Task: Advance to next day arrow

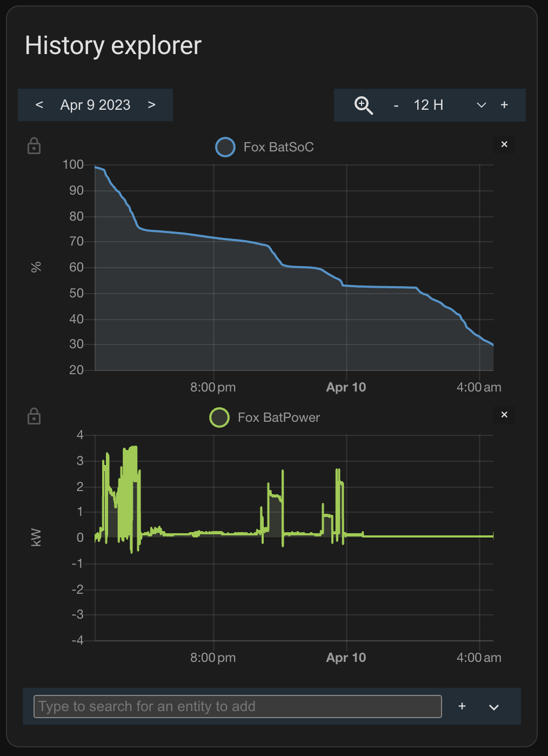Action: tap(152, 105)
